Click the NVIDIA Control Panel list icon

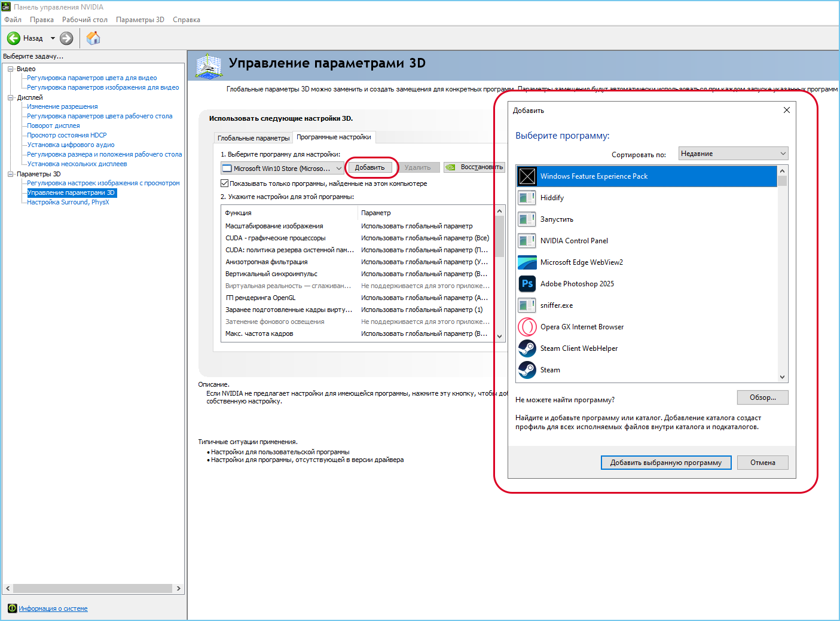(x=527, y=241)
